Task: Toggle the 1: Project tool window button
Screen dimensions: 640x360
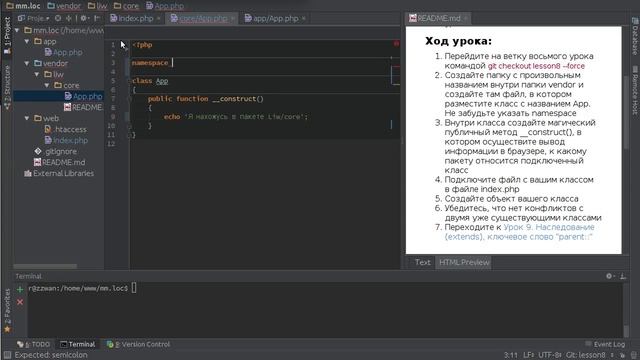Action: point(7,36)
